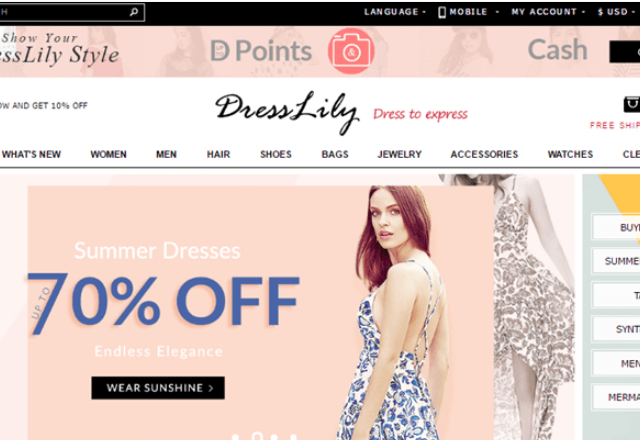
Task: Select the highlighted carousel slide dot
Action: [257, 436]
